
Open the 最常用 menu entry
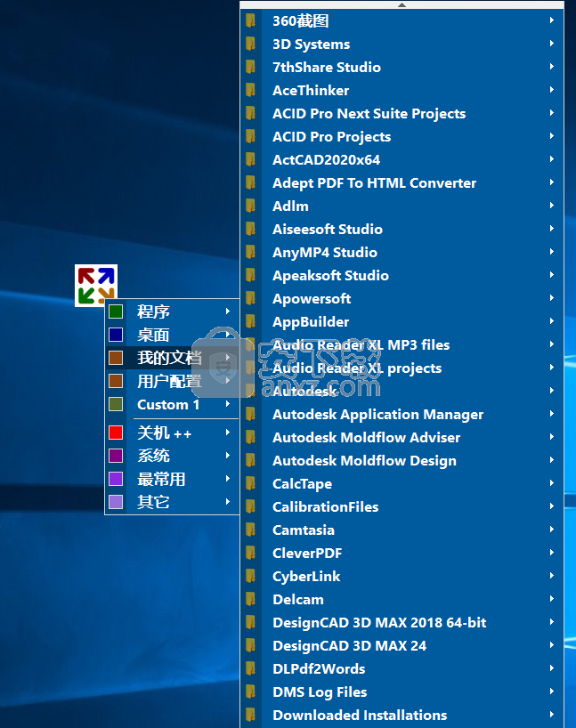(173, 479)
